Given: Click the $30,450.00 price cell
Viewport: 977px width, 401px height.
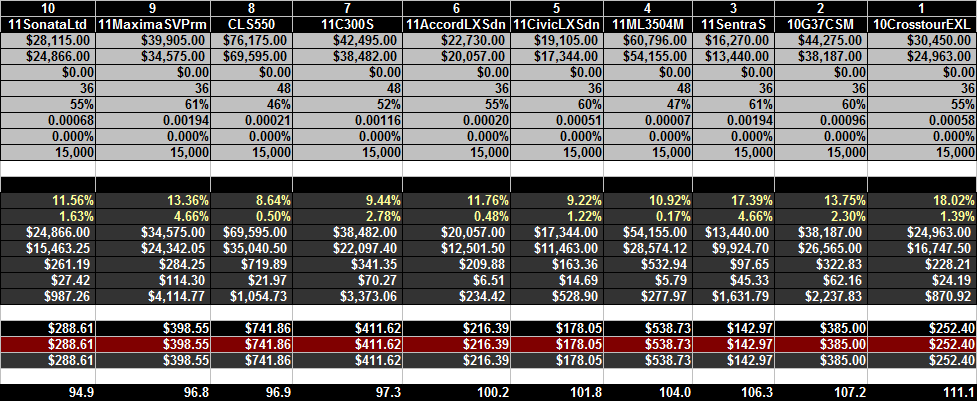Looking at the screenshot, I should (x=922, y=40).
